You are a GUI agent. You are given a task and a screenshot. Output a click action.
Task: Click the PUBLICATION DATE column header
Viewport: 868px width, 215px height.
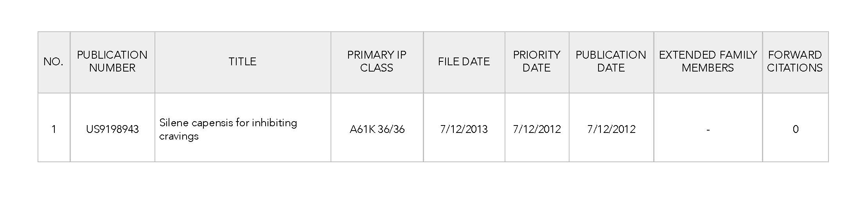611,62
